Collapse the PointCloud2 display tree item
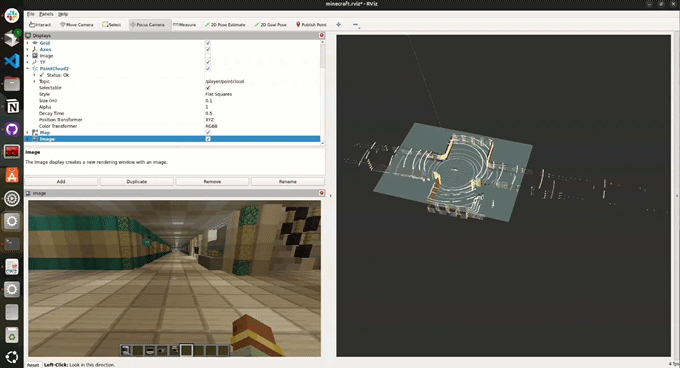Screen dimensions: 680x368 pos(28,68)
